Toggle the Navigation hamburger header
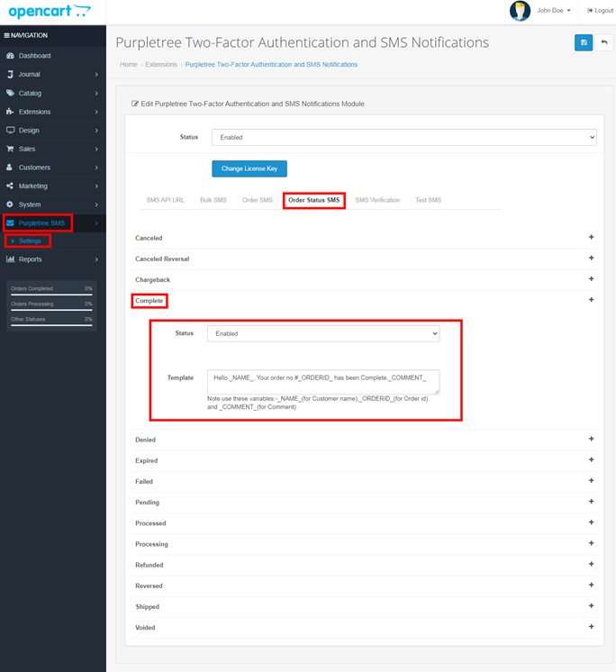The height and width of the screenshot is (672, 616). pyautogui.click(x=26, y=35)
